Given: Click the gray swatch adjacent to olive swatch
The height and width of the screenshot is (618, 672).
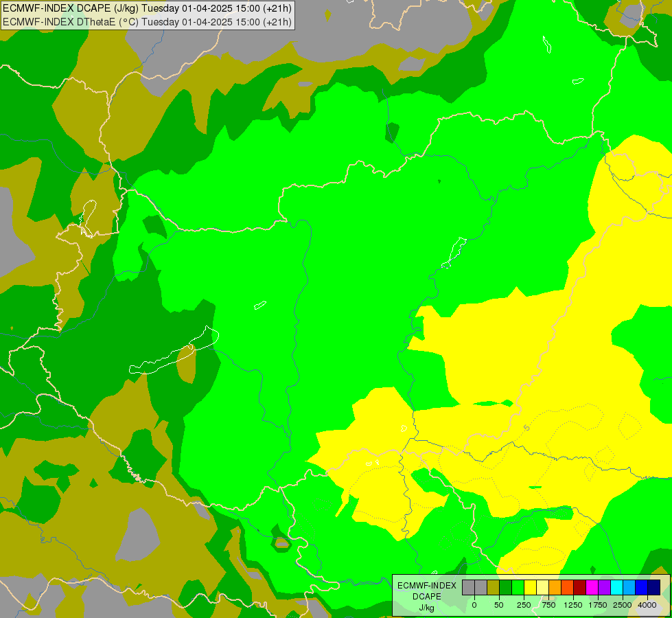Looking at the screenshot, I should coord(481,587).
